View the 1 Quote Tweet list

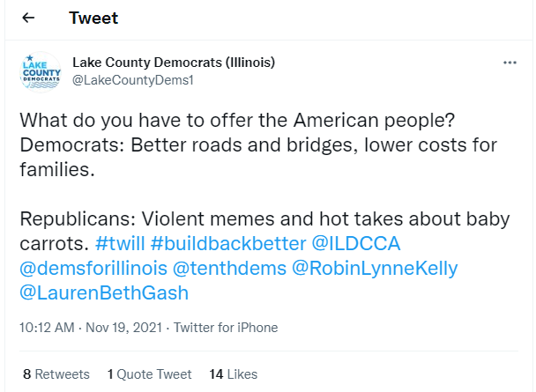click(150, 374)
